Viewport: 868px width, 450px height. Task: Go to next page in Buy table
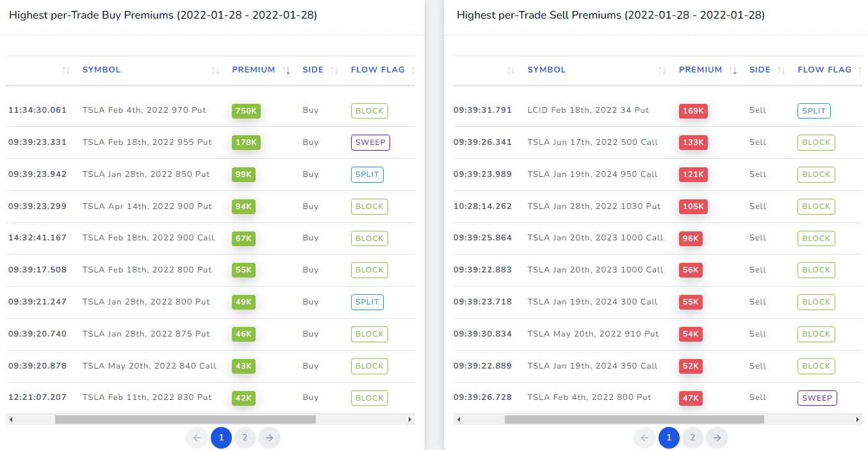[270, 438]
